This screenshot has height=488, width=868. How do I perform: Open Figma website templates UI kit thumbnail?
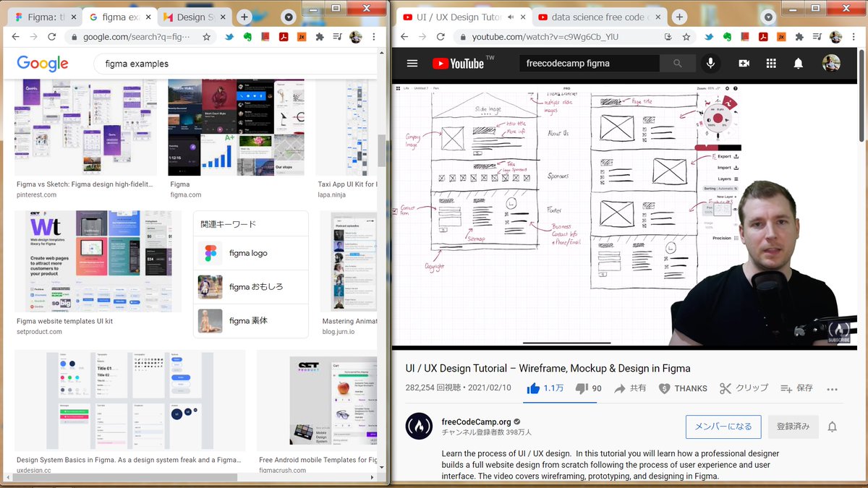pyautogui.click(x=98, y=262)
